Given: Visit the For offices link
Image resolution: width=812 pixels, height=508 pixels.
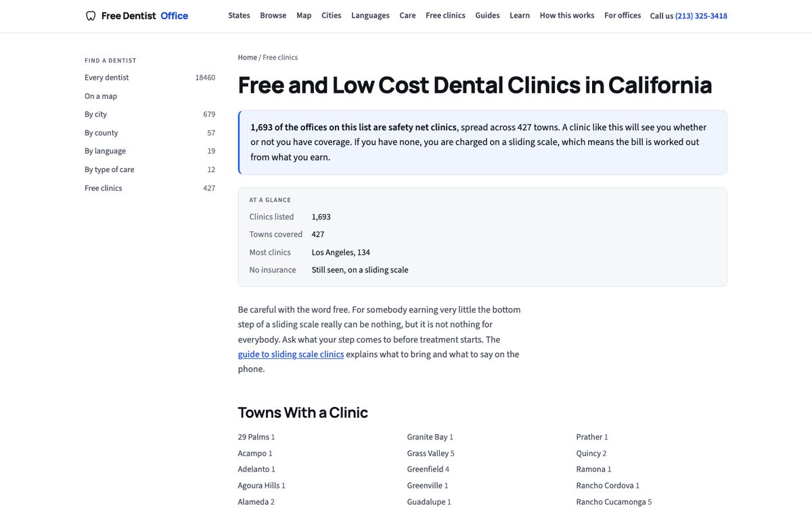Looking at the screenshot, I should pyautogui.click(x=623, y=16).
